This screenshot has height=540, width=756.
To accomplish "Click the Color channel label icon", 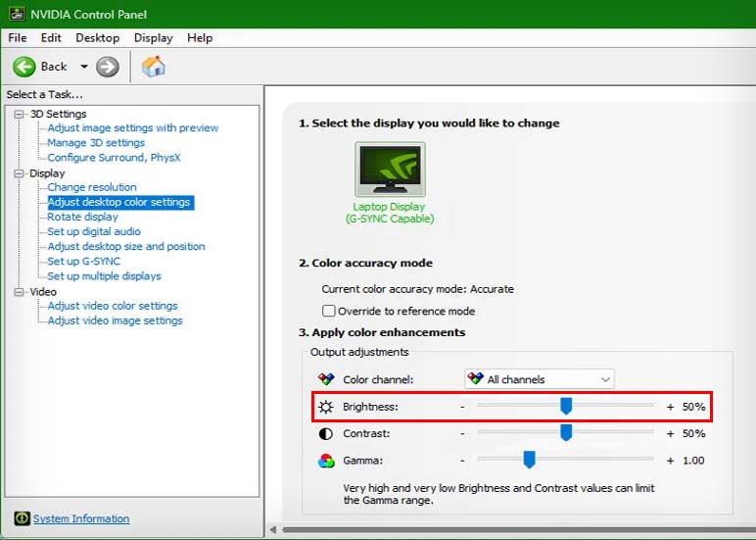I will 326,379.
